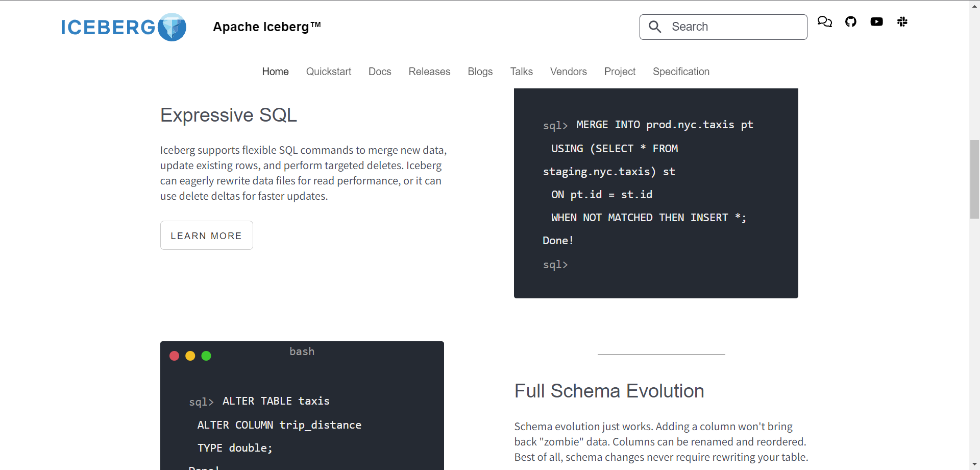Viewport: 980px width, 470px height.
Task: Click the 'staging.nyc.taxis) st' code line
Action: 609,172
